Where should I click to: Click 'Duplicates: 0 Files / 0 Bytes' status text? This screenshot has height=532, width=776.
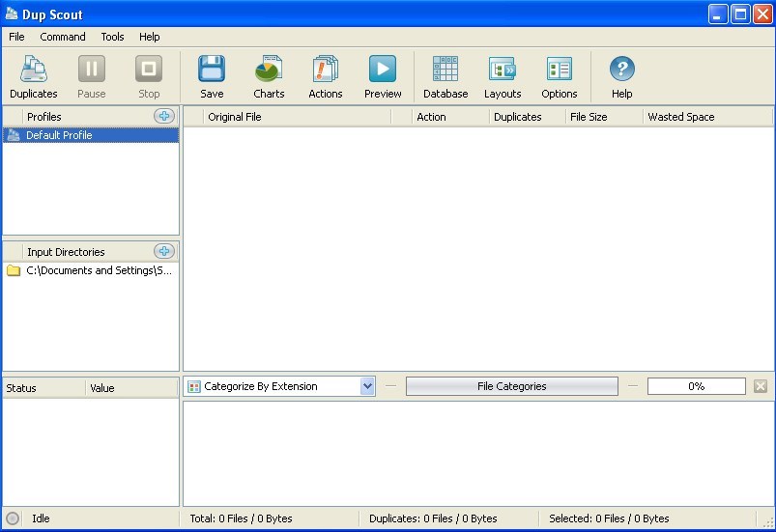click(433, 518)
